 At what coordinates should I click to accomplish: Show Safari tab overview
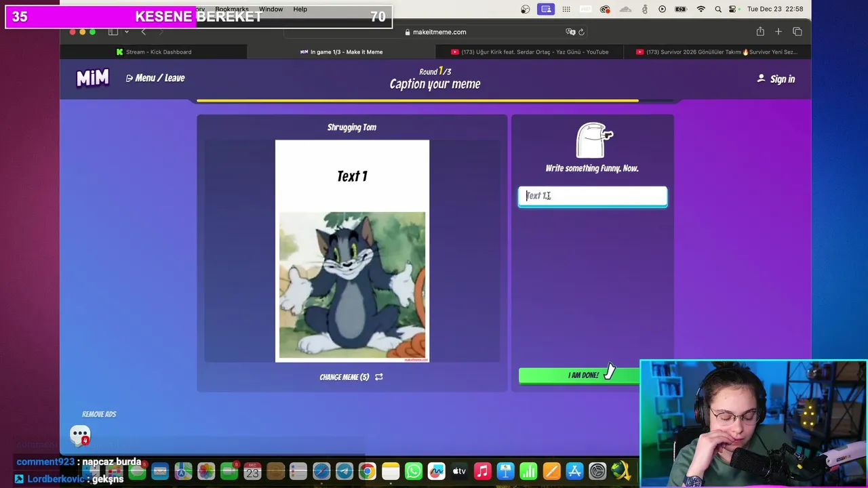[x=797, y=31]
